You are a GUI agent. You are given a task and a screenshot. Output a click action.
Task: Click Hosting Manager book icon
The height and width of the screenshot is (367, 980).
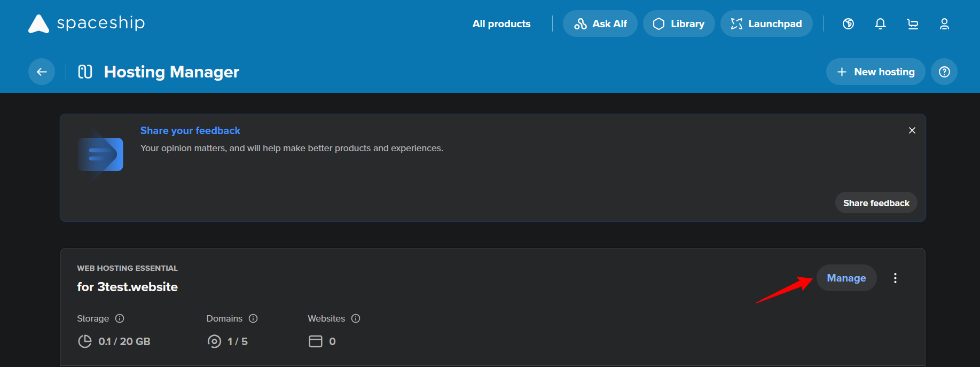pyautogui.click(x=85, y=72)
